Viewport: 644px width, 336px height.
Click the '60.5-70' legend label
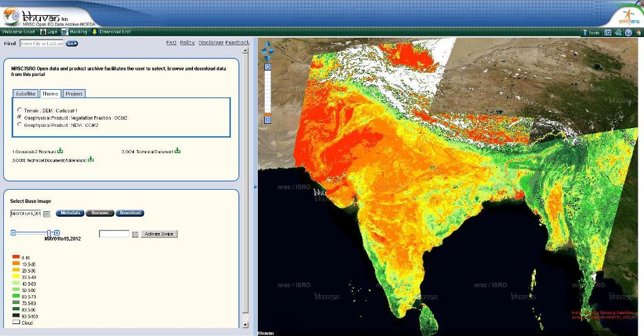tap(29, 297)
